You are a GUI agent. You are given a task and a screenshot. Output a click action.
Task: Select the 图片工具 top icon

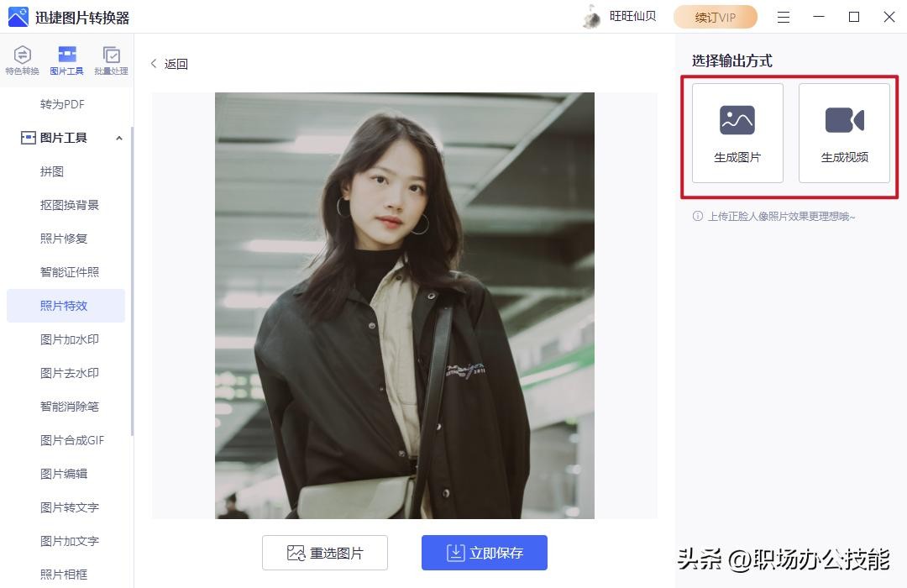(67, 55)
